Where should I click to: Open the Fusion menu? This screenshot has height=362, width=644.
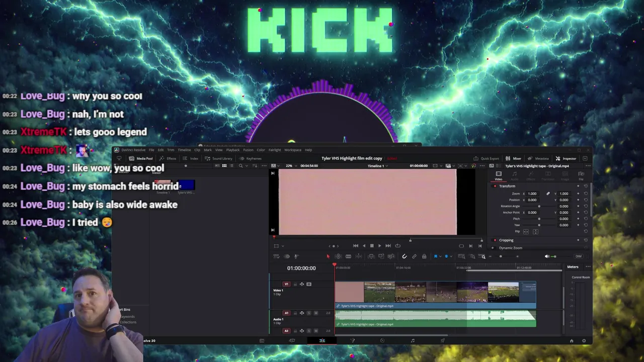(x=248, y=150)
